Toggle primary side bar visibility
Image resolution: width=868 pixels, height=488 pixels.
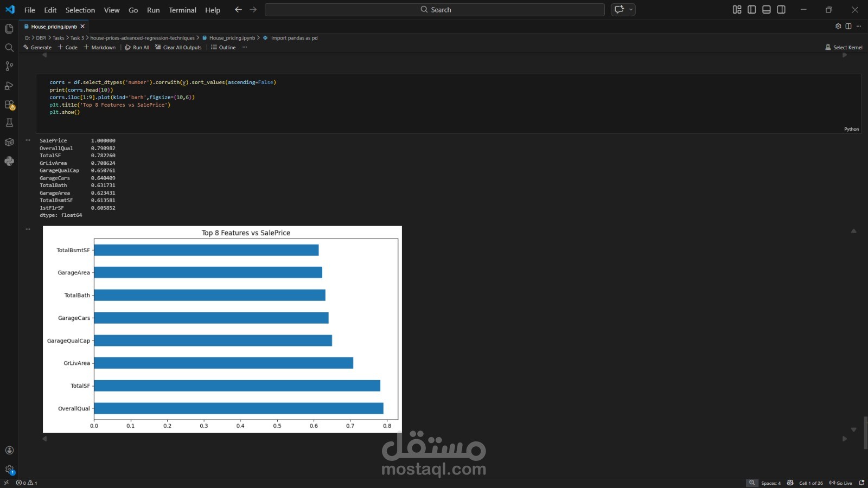751,10
